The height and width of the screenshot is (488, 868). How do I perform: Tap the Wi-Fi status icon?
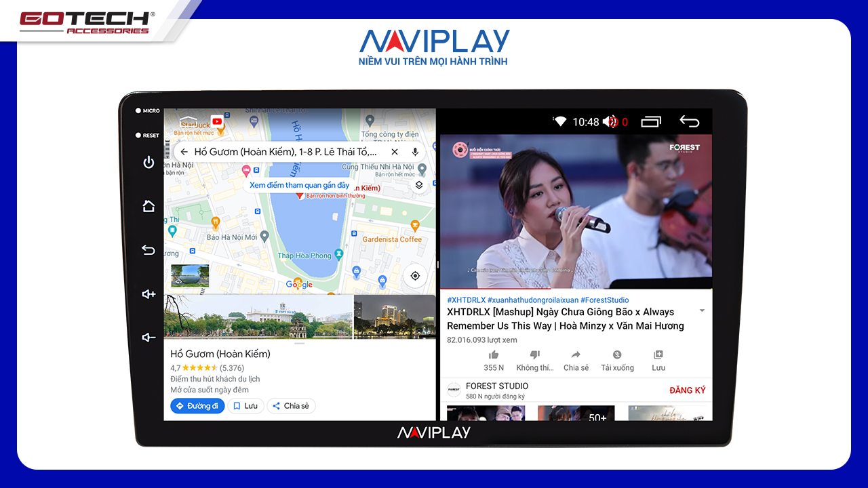[559, 122]
